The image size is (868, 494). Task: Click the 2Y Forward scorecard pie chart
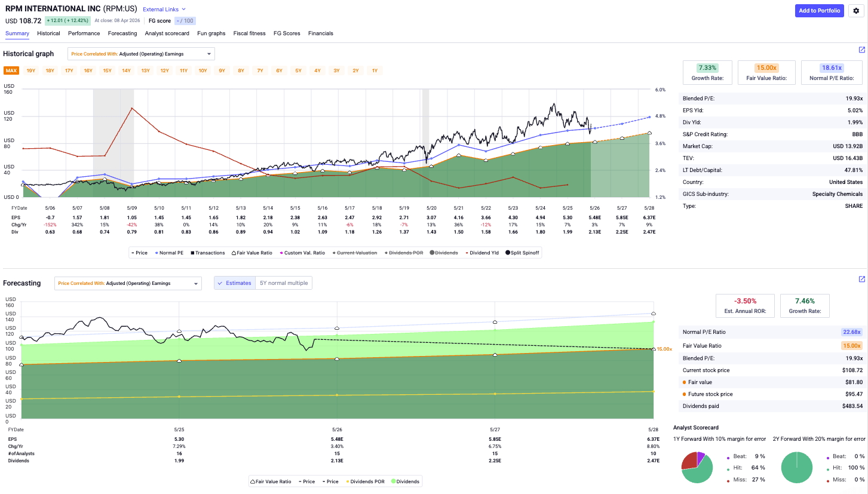797,467
